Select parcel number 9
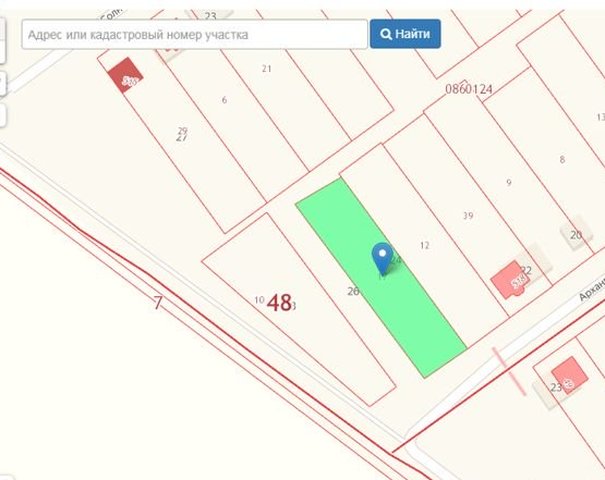605x480 pixels. tap(509, 183)
